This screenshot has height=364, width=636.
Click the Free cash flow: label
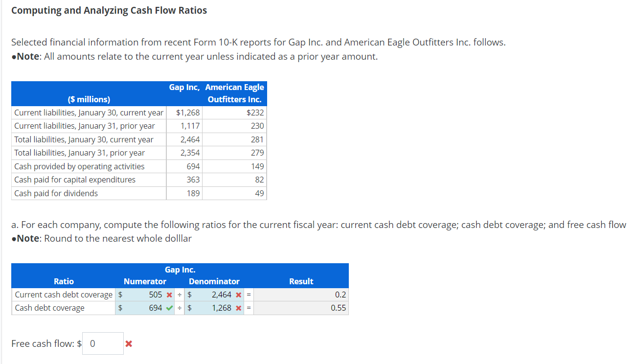coord(44,343)
